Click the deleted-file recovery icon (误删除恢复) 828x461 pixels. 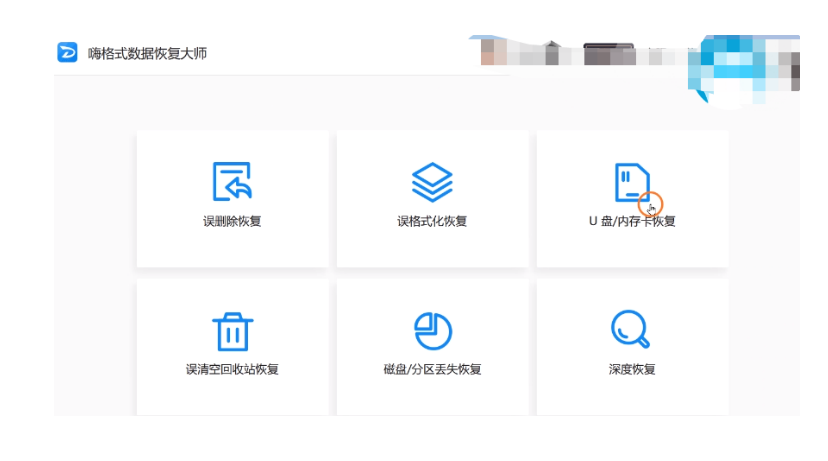pos(232,182)
